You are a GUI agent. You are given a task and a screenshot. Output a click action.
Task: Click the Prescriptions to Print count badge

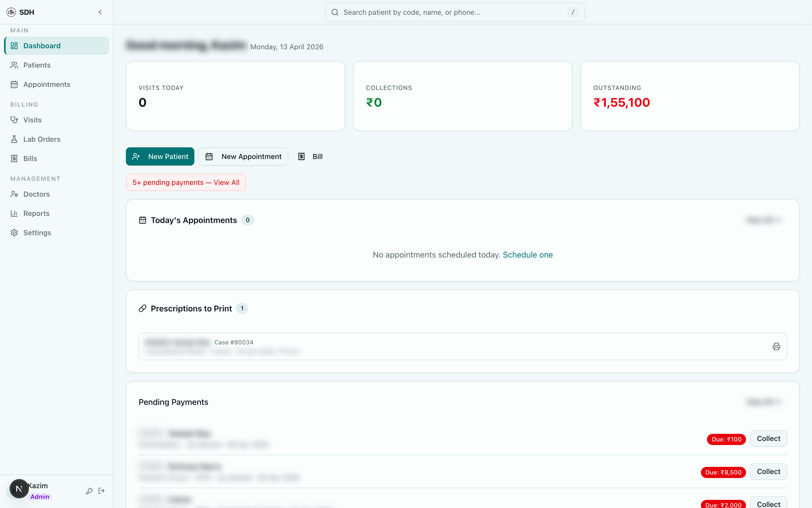(x=242, y=308)
